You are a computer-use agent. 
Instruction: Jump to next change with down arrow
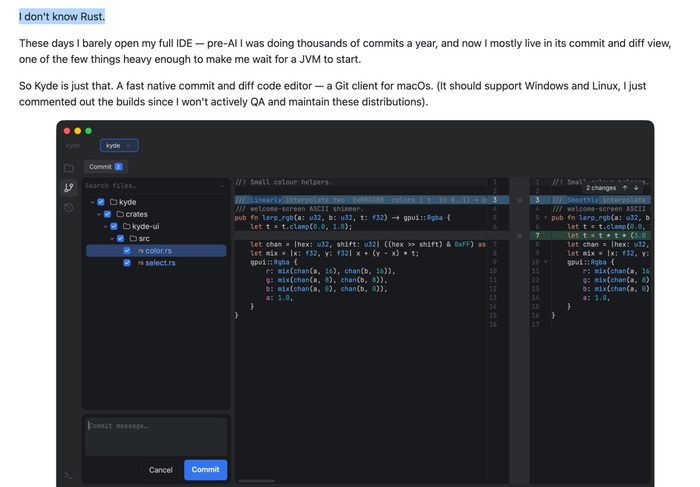[636, 188]
